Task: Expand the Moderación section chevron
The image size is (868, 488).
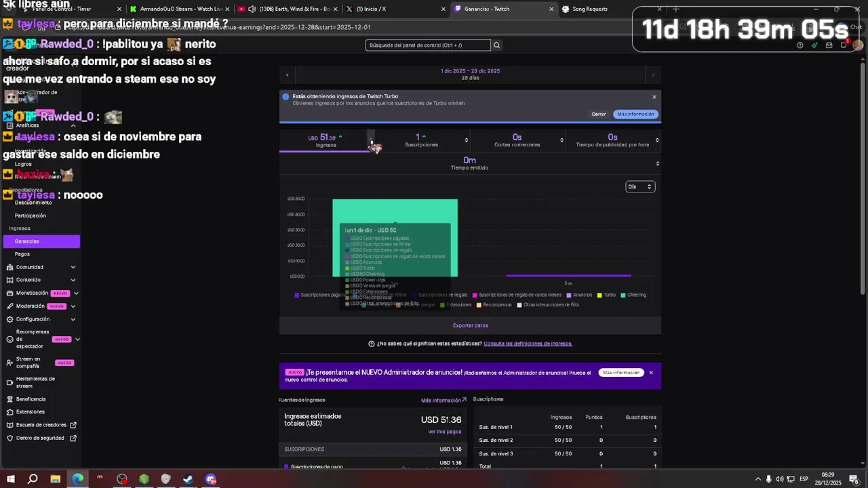Action: (x=73, y=306)
